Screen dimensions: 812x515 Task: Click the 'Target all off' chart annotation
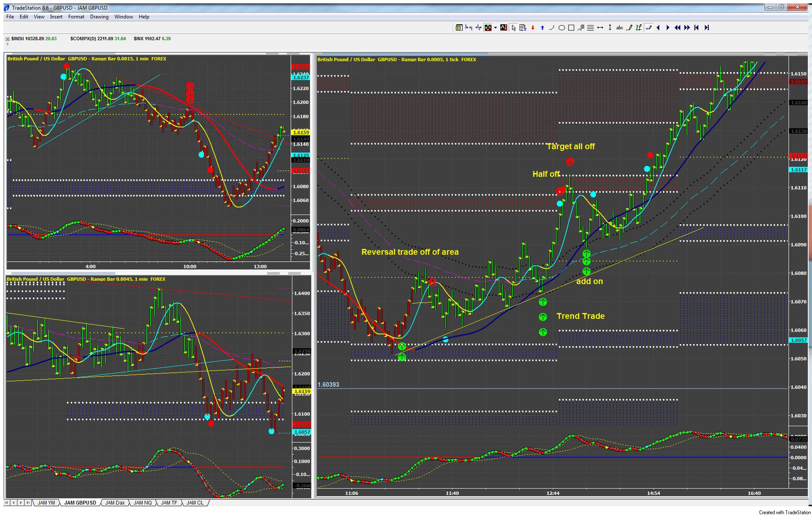click(x=571, y=146)
